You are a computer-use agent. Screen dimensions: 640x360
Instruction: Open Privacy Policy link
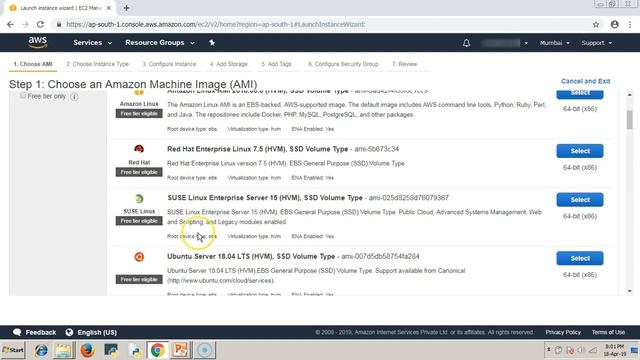click(563, 332)
